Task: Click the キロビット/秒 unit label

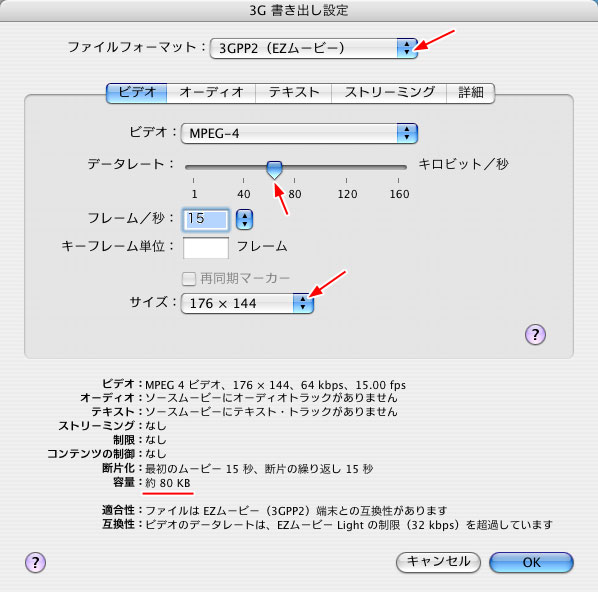Action: [x=463, y=164]
